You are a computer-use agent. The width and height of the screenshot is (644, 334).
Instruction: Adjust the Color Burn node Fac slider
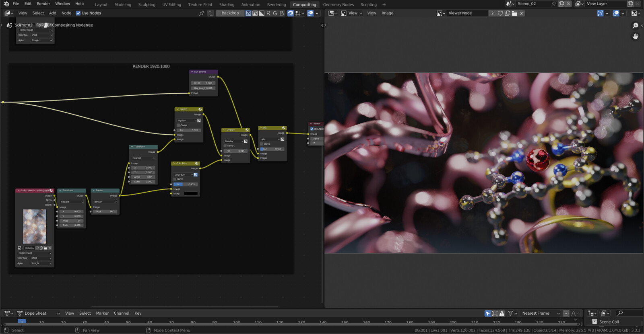pyautogui.click(x=185, y=184)
